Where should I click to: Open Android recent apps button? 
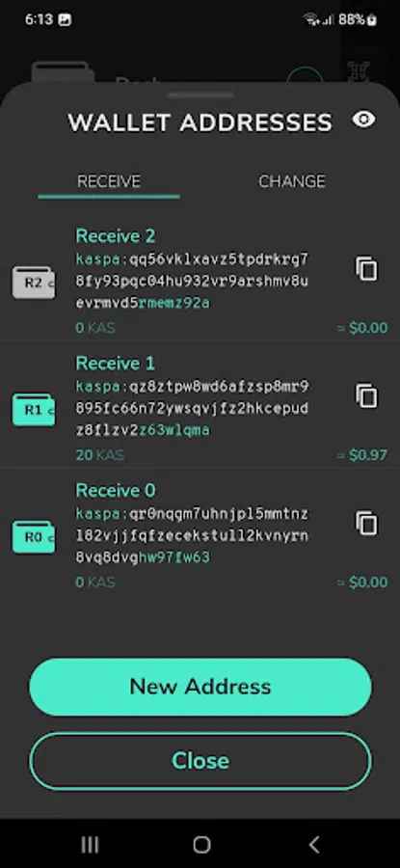(90, 845)
